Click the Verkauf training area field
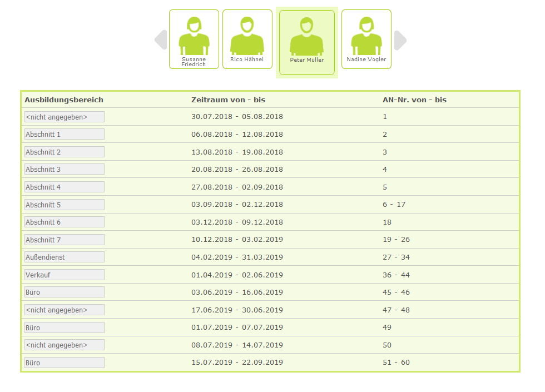 point(65,275)
